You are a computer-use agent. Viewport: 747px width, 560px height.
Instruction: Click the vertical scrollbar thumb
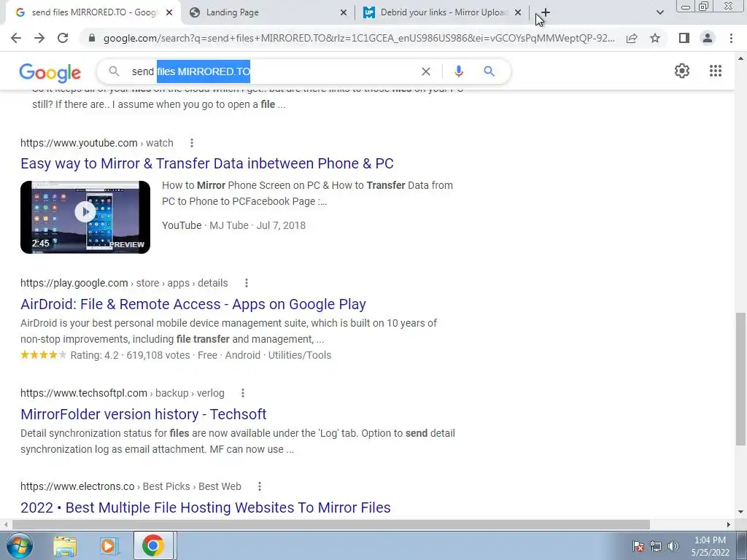pyautogui.click(x=740, y=379)
